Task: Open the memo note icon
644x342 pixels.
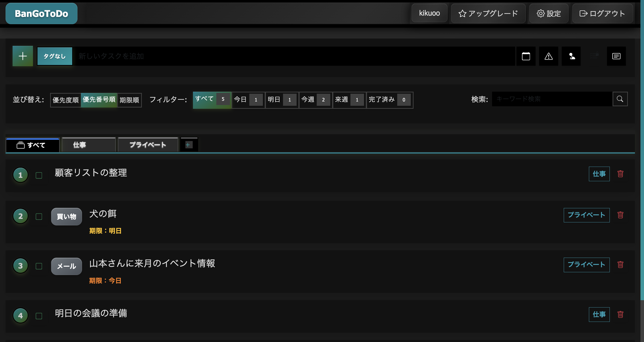Action: 616,56
